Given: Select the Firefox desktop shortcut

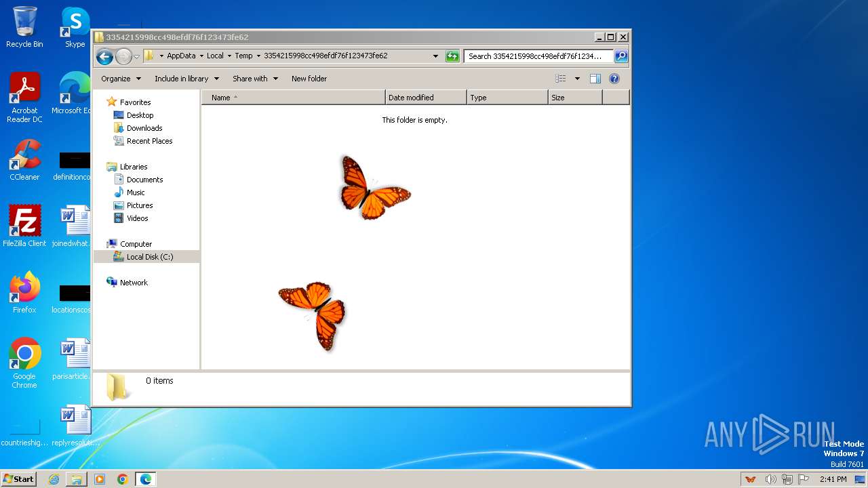Looking at the screenshot, I should tap(24, 293).
